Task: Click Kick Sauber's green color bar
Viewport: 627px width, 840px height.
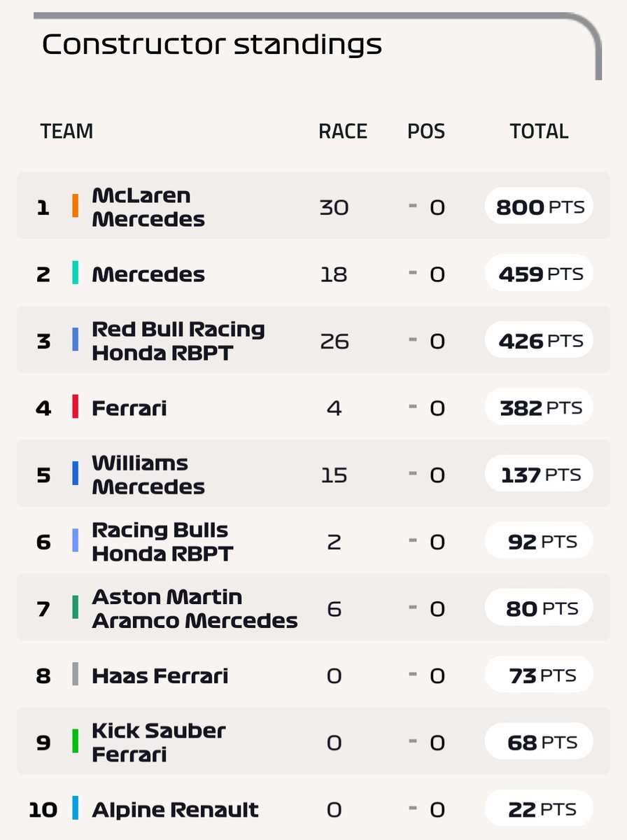Action: tap(76, 741)
